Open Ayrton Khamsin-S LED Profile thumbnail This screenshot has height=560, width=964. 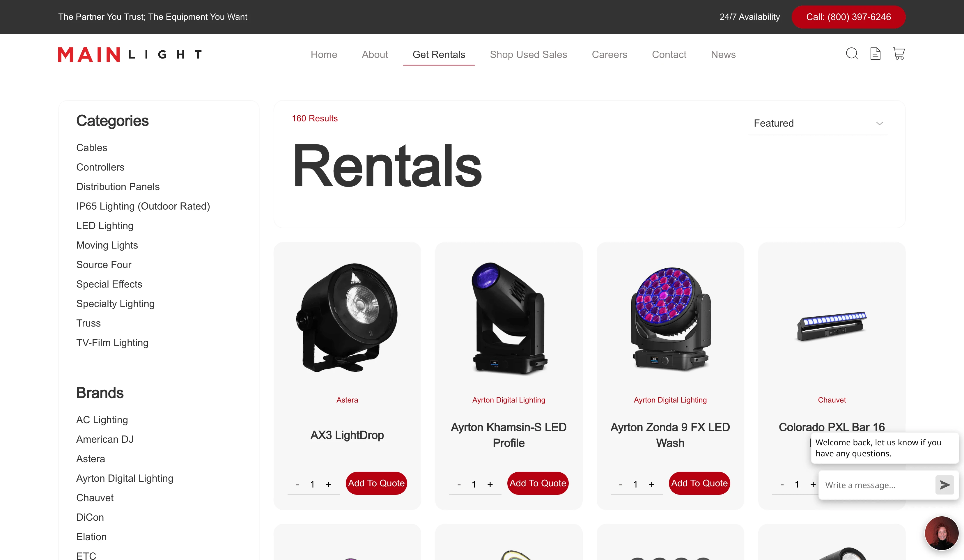click(x=508, y=318)
